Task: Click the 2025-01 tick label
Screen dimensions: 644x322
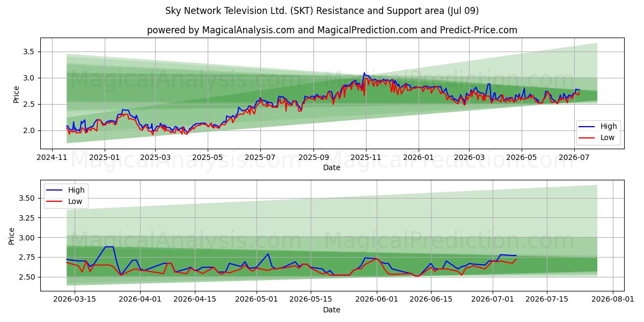Action: pyautogui.click(x=104, y=157)
